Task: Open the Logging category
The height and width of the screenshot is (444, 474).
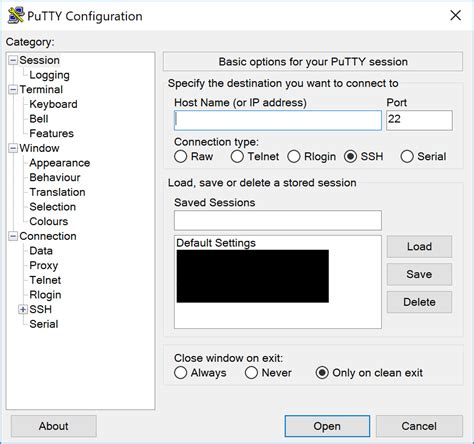Action: (49, 75)
